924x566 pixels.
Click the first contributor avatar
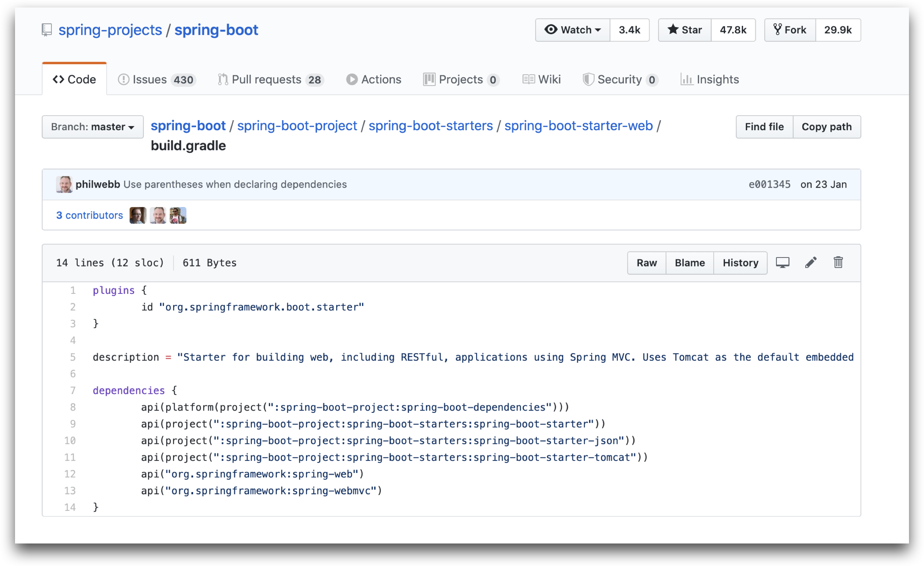pyautogui.click(x=138, y=215)
